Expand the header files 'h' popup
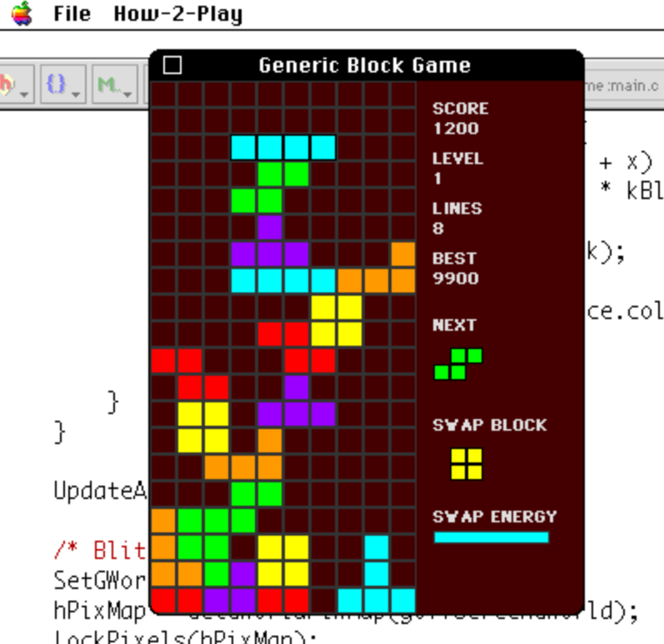 (x=12, y=85)
